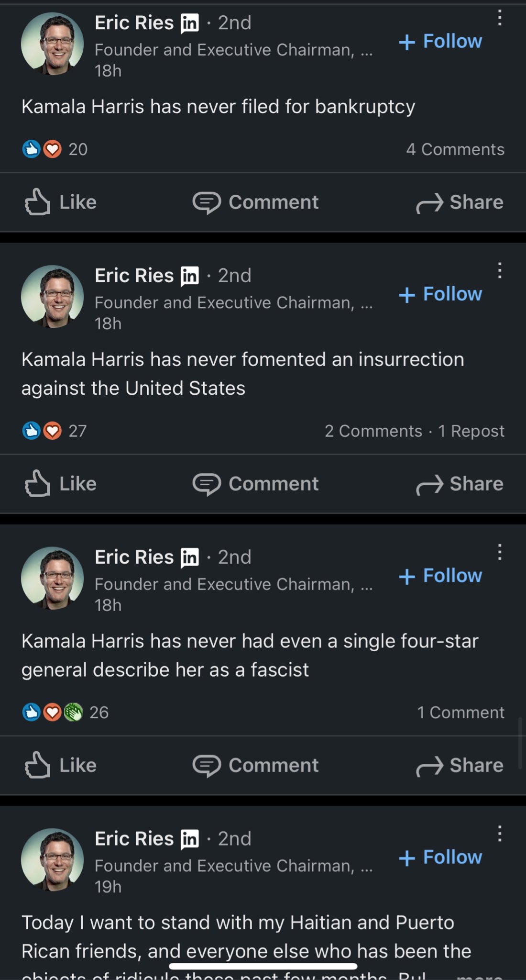Open options menu on the Haitian friends post
This screenshot has height=980, width=526.
pyautogui.click(x=499, y=834)
